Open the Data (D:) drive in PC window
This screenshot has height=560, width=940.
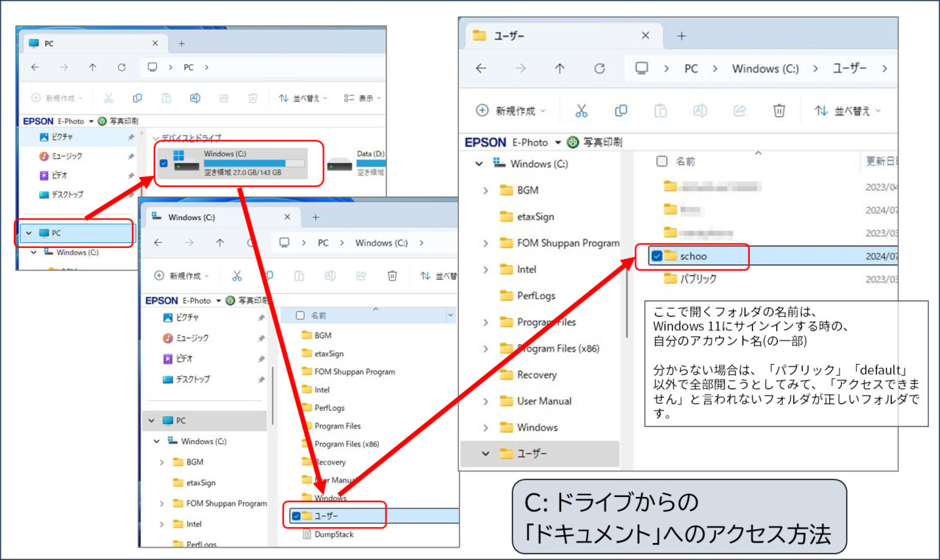356,162
